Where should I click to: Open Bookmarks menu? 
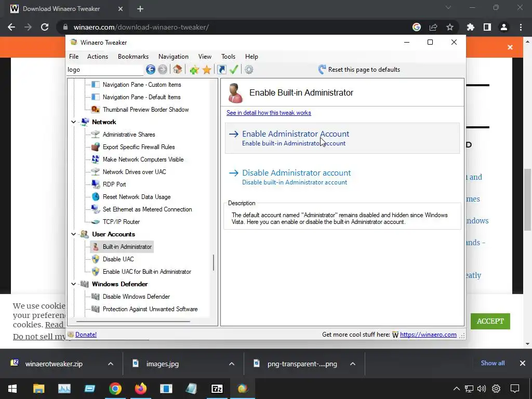pos(134,57)
